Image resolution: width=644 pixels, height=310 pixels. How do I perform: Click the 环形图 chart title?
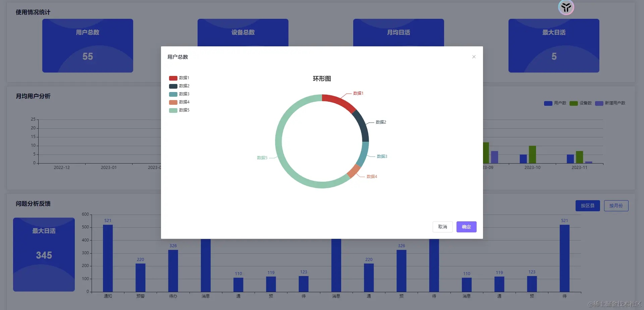click(x=322, y=79)
